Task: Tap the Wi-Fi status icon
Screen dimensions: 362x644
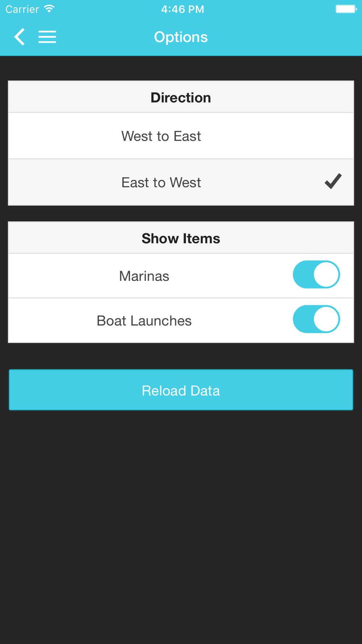Action: pyautogui.click(x=49, y=9)
